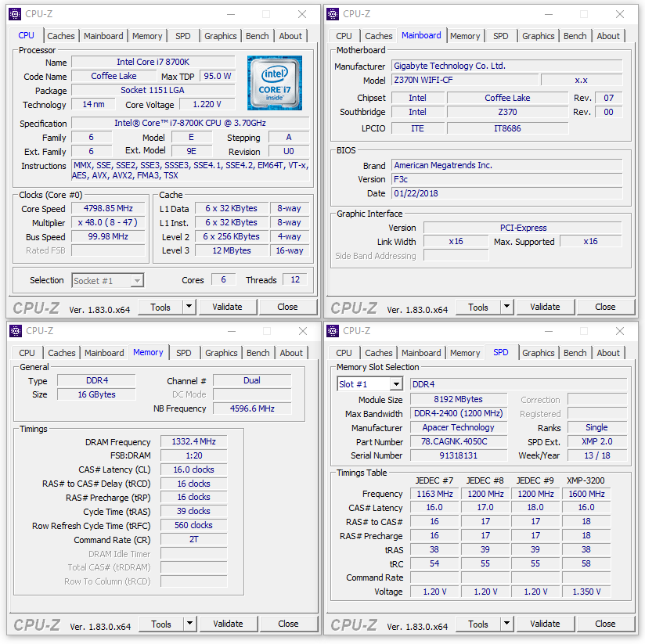
Task: Click the BIOS date 01/22/2018
Action: [x=506, y=193]
